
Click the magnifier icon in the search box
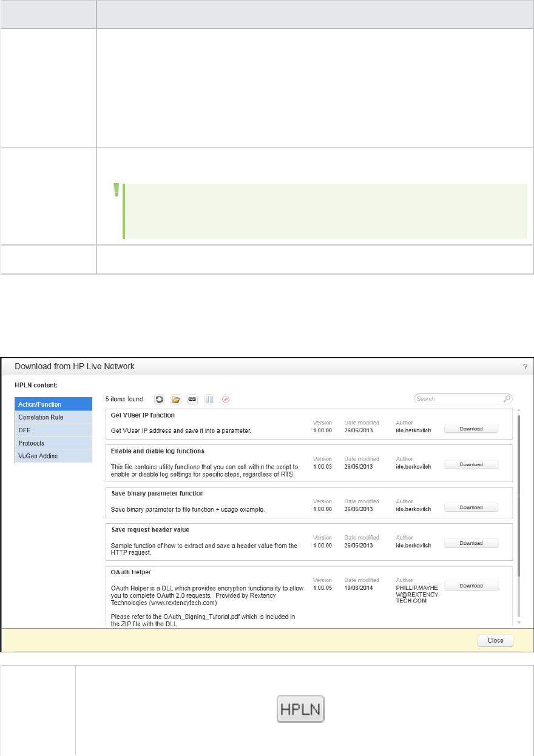(507, 399)
